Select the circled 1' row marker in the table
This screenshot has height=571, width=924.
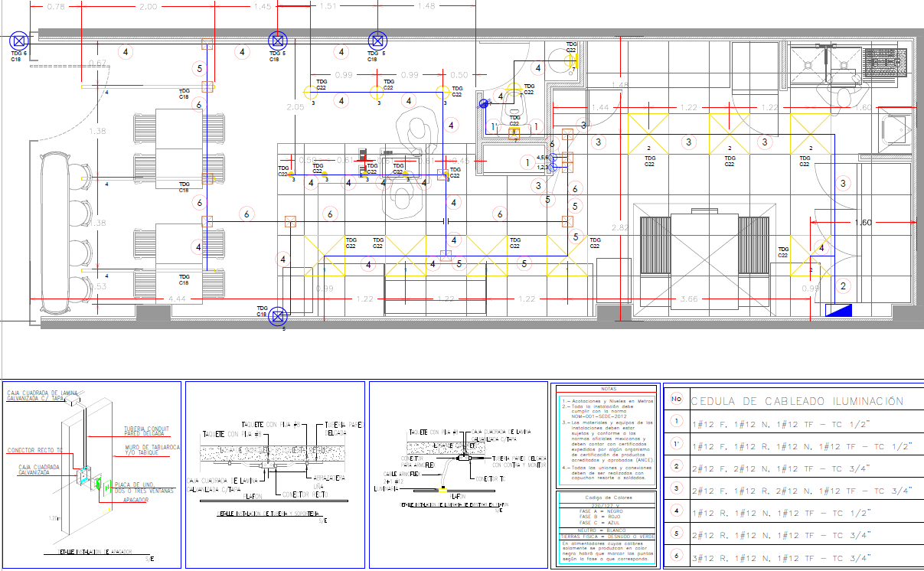point(676,443)
